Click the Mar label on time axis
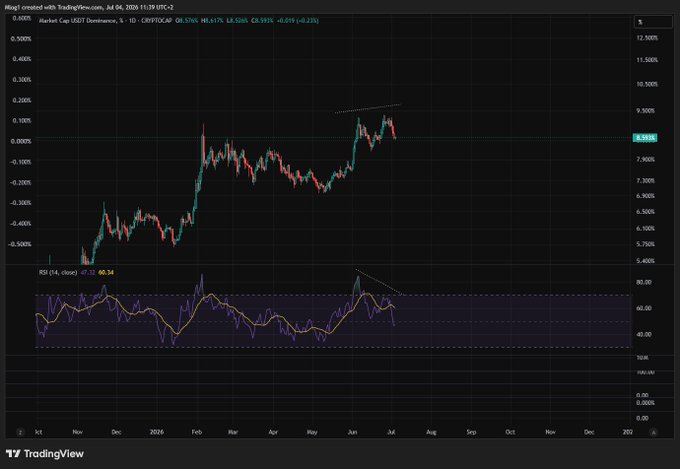Screen dimensions: 680x469 (x=233, y=432)
